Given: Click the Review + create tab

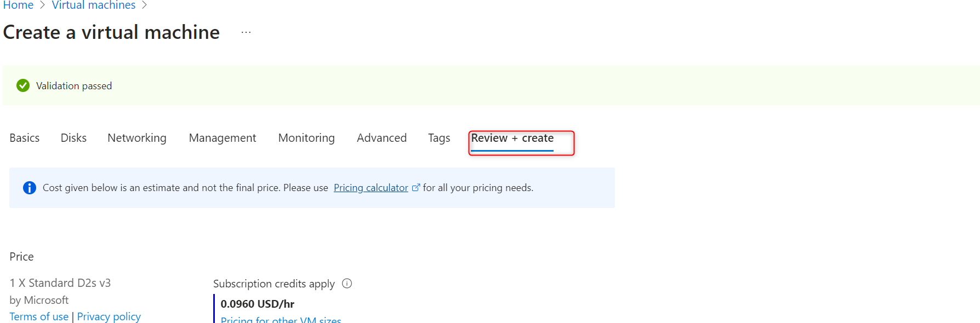Looking at the screenshot, I should [x=512, y=139].
